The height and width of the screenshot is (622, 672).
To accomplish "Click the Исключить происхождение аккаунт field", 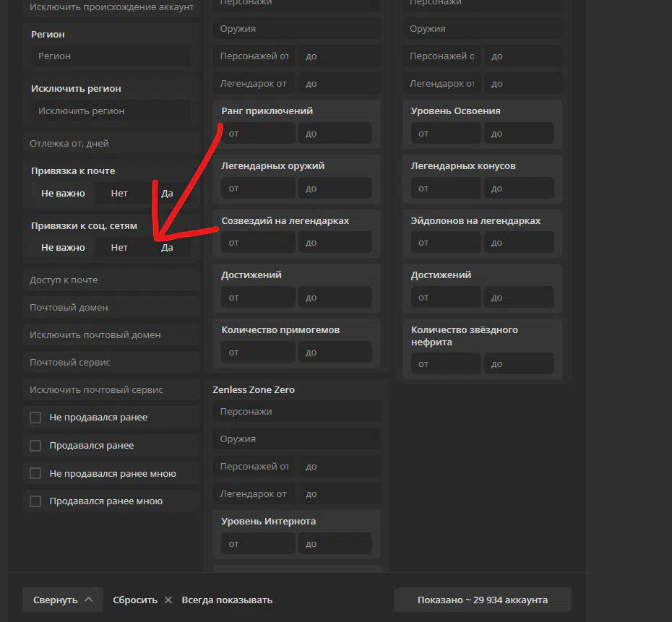I will pyautogui.click(x=111, y=8).
